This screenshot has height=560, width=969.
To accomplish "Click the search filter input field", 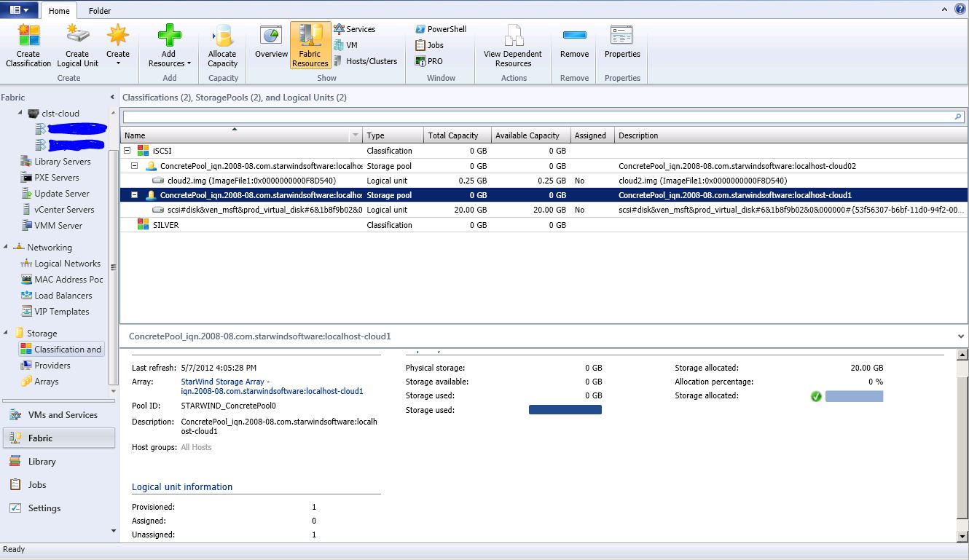I will pos(538,117).
